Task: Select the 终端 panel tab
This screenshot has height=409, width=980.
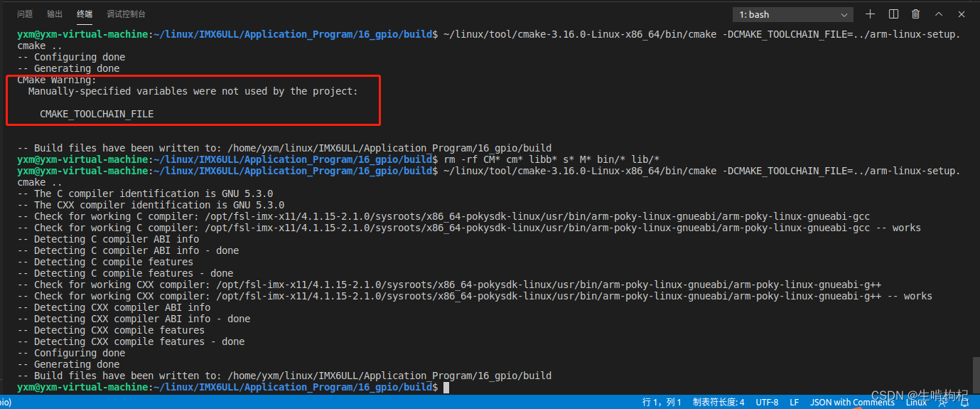Action: [85, 14]
